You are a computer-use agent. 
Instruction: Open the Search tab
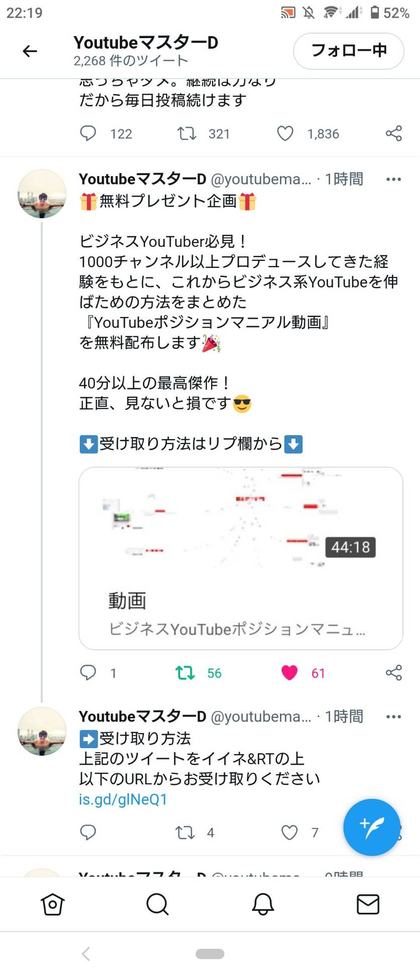(158, 904)
